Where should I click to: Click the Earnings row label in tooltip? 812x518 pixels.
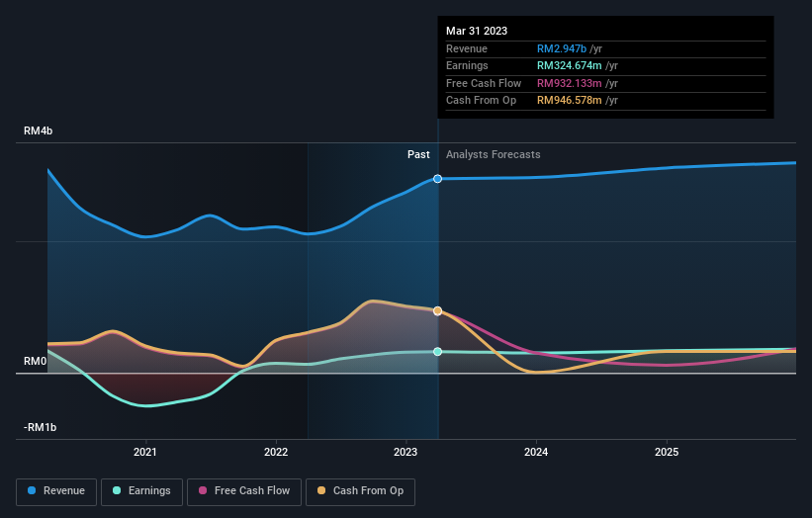click(x=467, y=65)
